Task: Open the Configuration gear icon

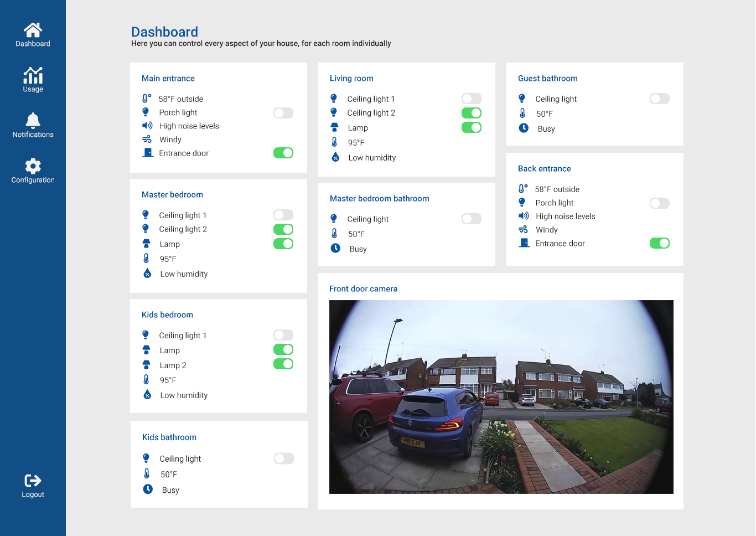Action: [x=33, y=166]
